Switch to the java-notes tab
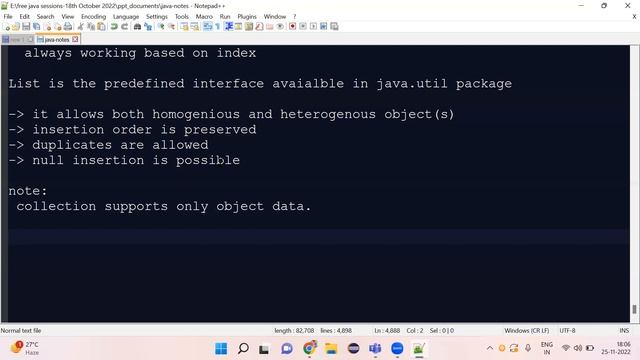This screenshot has height=360, width=640. 57,40
